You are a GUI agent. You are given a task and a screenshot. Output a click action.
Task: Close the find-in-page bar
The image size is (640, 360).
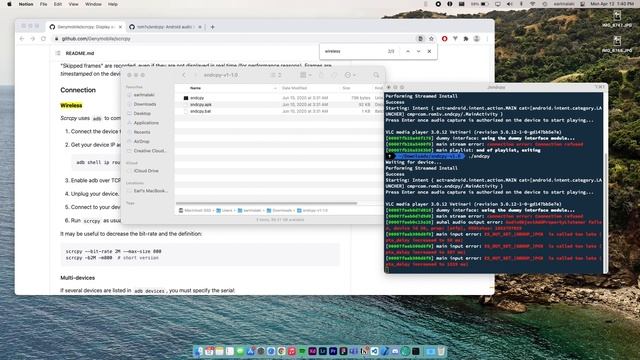pyautogui.click(x=429, y=51)
